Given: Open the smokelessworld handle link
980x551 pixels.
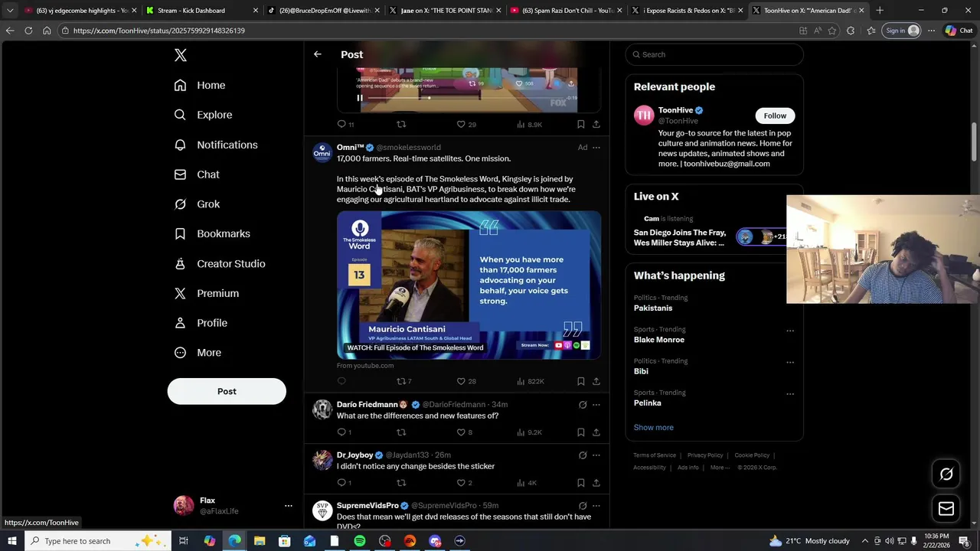Looking at the screenshot, I should pos(409,148).
